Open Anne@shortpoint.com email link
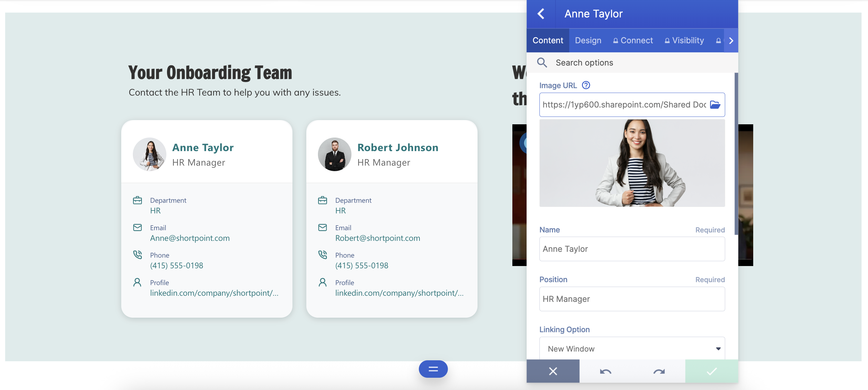Image resolution: width=868 pixels, height=390 pixels. click(190, 238)
